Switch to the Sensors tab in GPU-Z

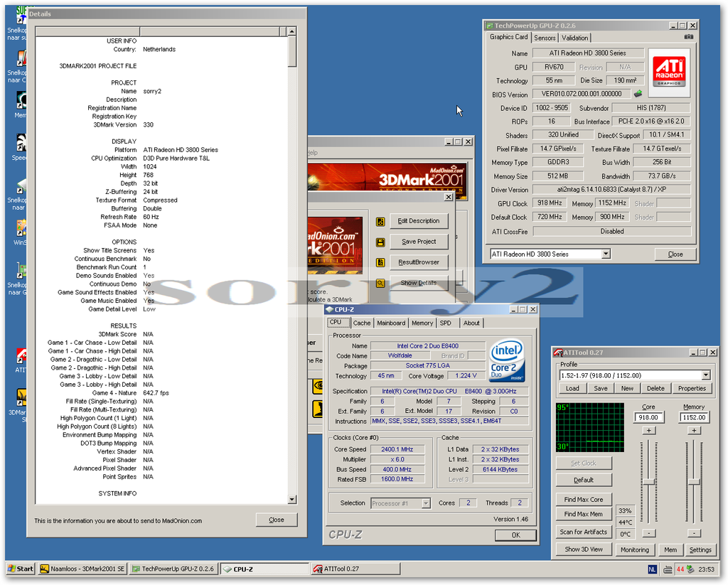click(545, 38)
